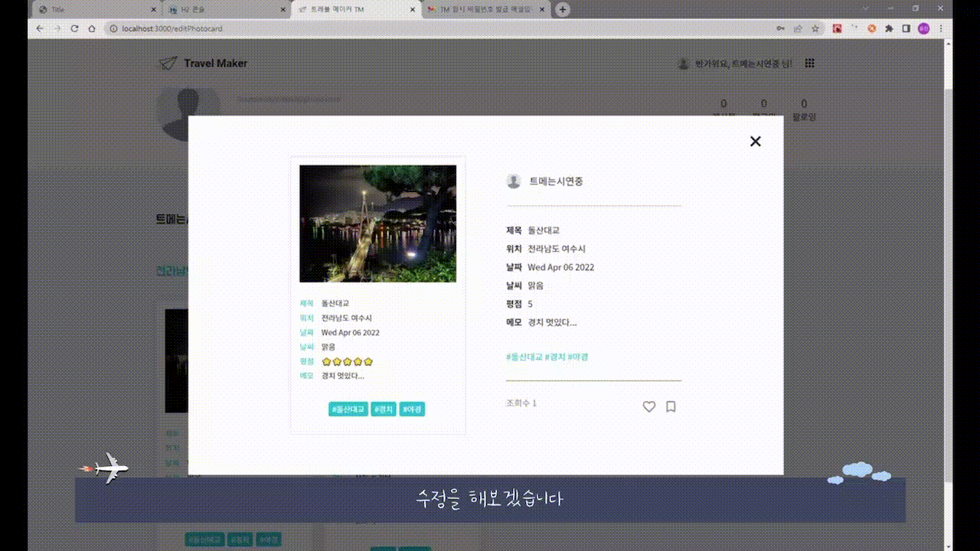Select the #경치 tag button on the card
This screenshot has width=980, height=551.
pos(384,409)
